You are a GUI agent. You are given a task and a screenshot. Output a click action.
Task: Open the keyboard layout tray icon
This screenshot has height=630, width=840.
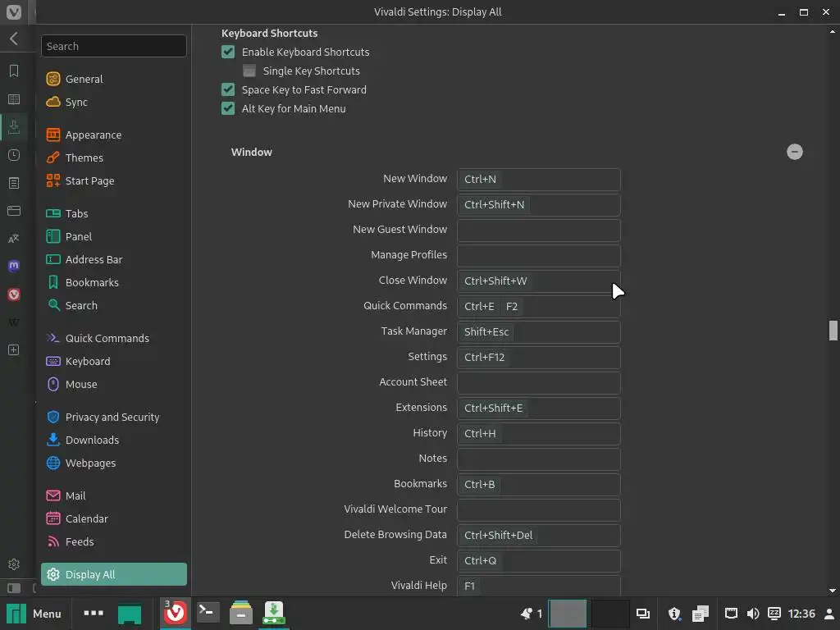pos(774,614)
